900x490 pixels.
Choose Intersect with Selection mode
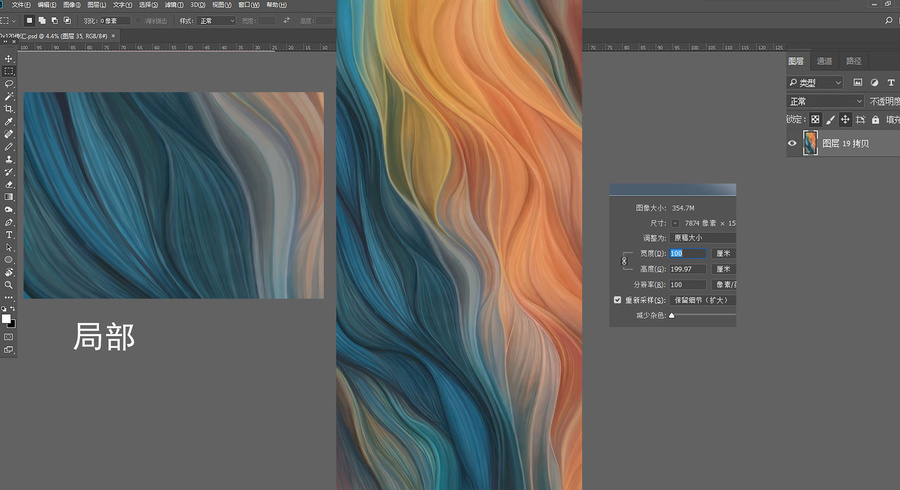coord(67,21)
